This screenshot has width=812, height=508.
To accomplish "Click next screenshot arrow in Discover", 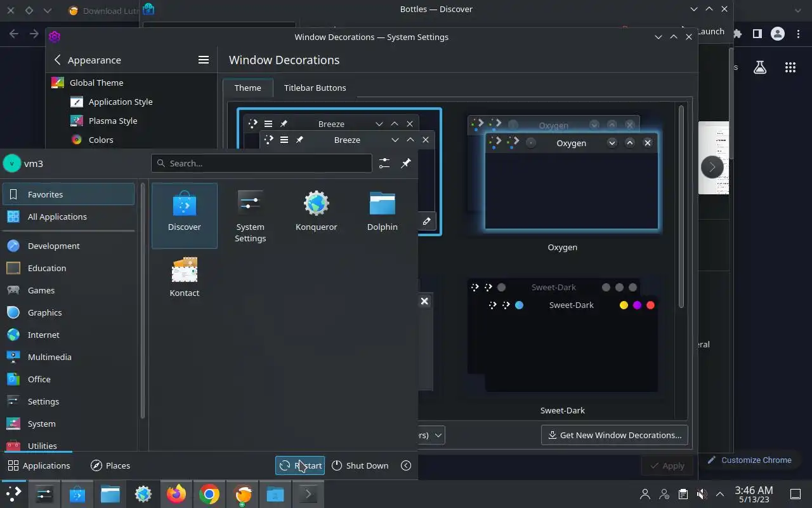I will click(x=712, y=167).
